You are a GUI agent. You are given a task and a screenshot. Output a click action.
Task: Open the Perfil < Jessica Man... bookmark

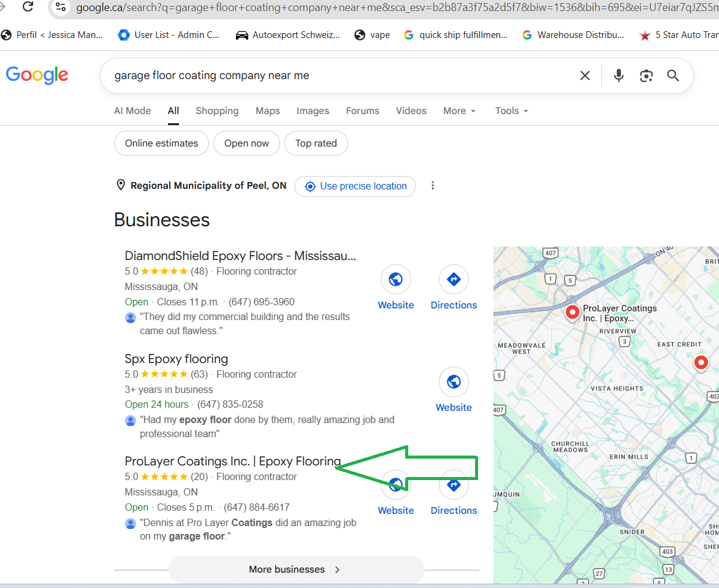pyautogui.click(x=52, y=35)
